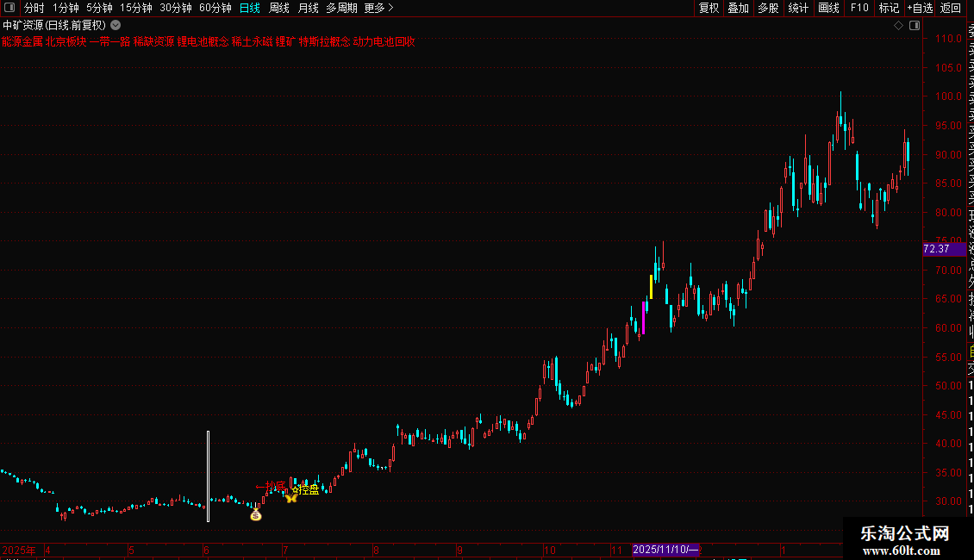Click the 72.37 current price label

(944, 249)
